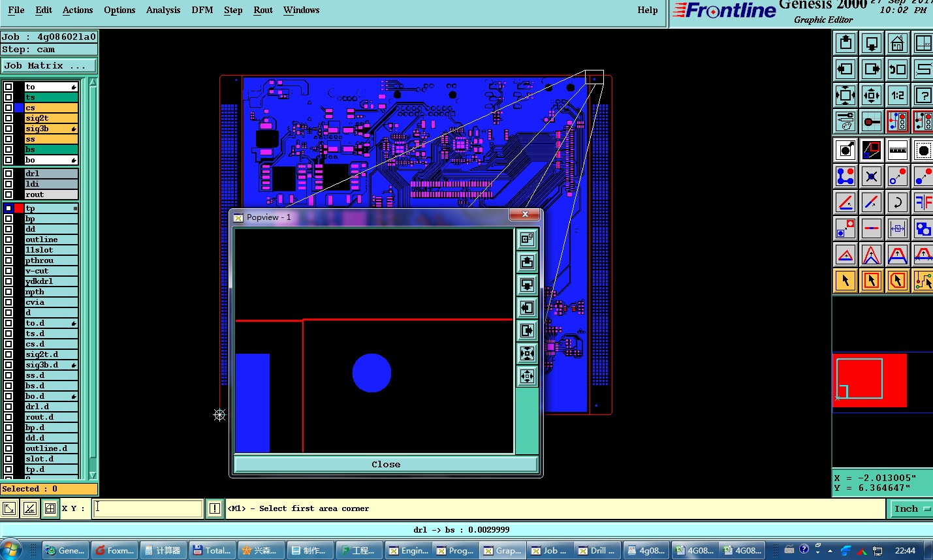The height and width of the screenshot is (560, 933).
Task: Click the crosshair grid icon beside X Y
Action: pyautogui.click(x=50, y=508)
